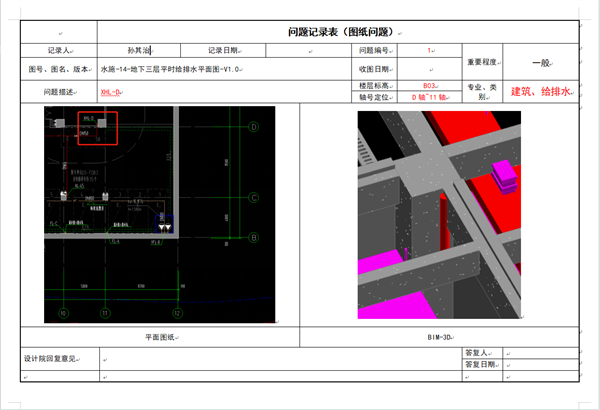Screen dimensions: 600x410
Task: Click the recorder name cell 孙其浩
Action: click(x=138, y=50)
